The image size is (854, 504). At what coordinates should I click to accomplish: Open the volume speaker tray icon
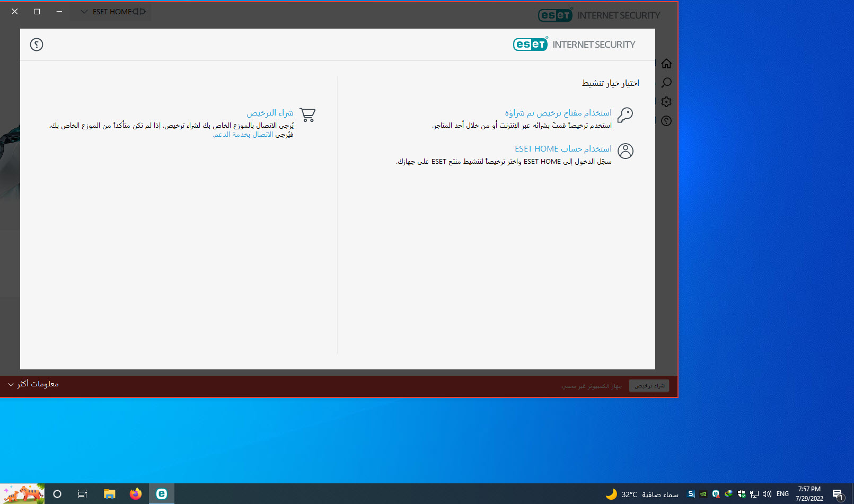767,494
